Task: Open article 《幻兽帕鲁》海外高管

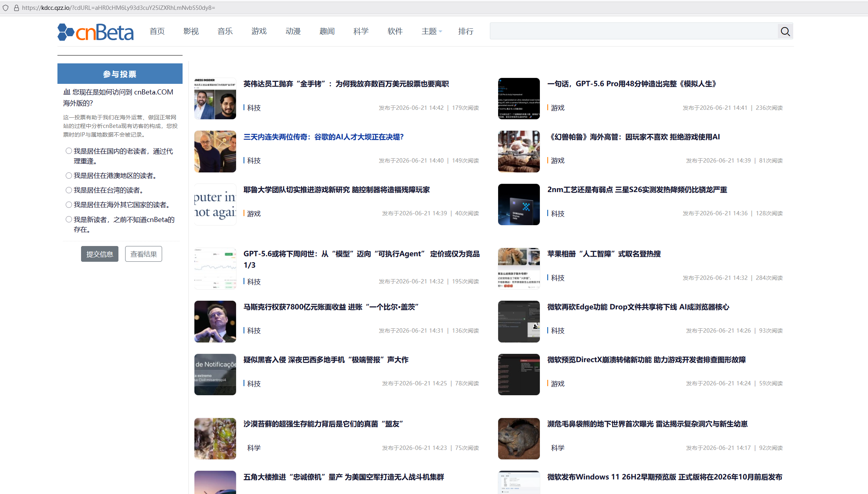Action: (x=634, y=137)
